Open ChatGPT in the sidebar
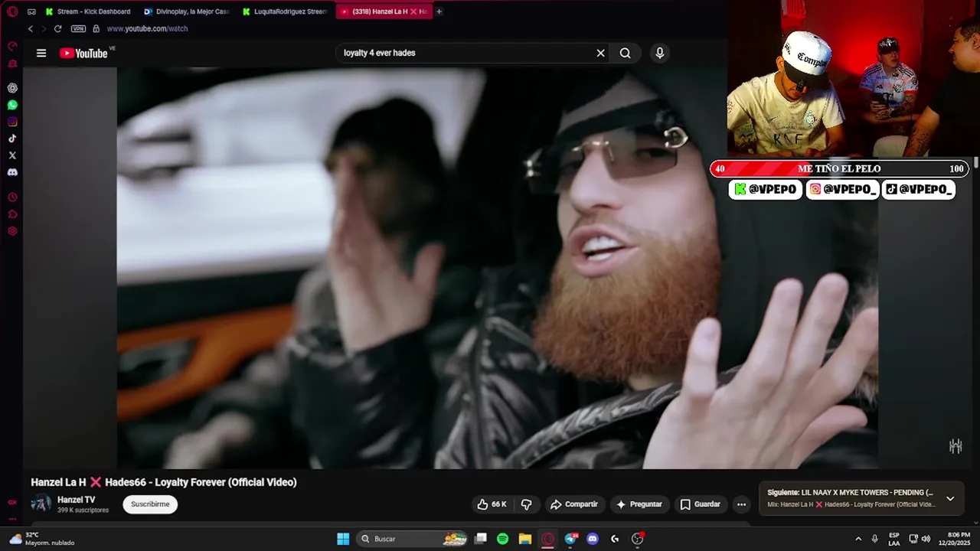 [12, 88]
